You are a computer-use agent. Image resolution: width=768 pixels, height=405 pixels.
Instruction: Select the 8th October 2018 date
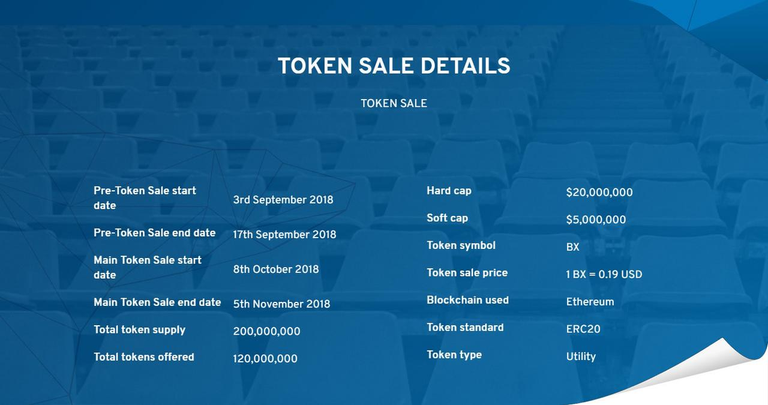point(276,269)
